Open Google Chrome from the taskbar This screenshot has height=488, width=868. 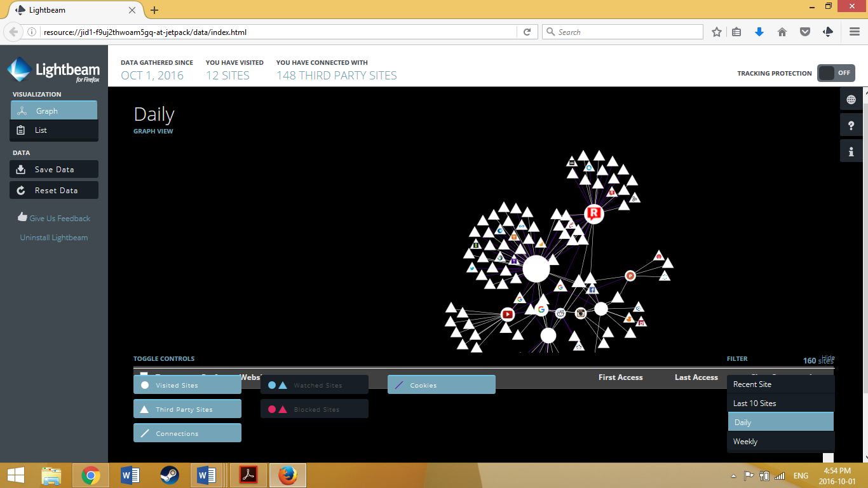click(x=91, y=475)
